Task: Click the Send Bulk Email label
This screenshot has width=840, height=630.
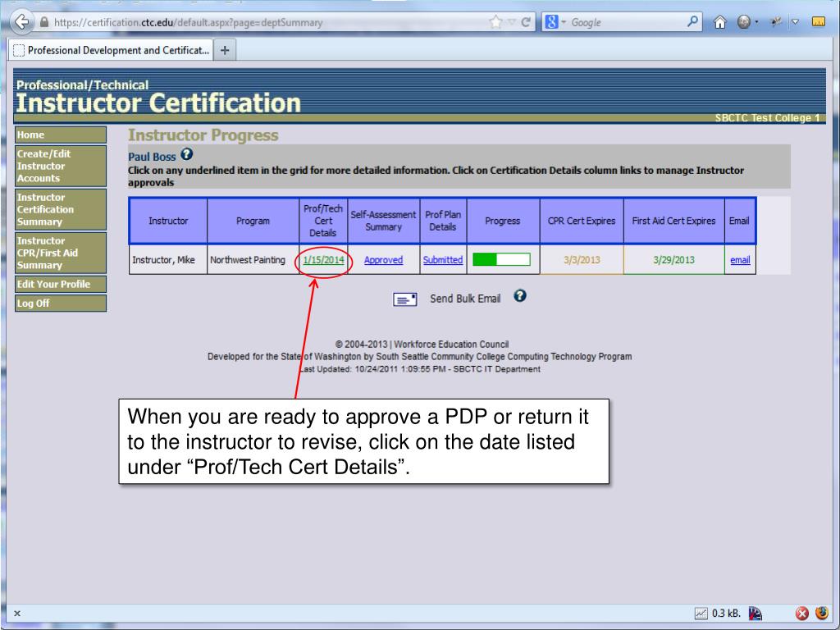Action: pos(466,299)
